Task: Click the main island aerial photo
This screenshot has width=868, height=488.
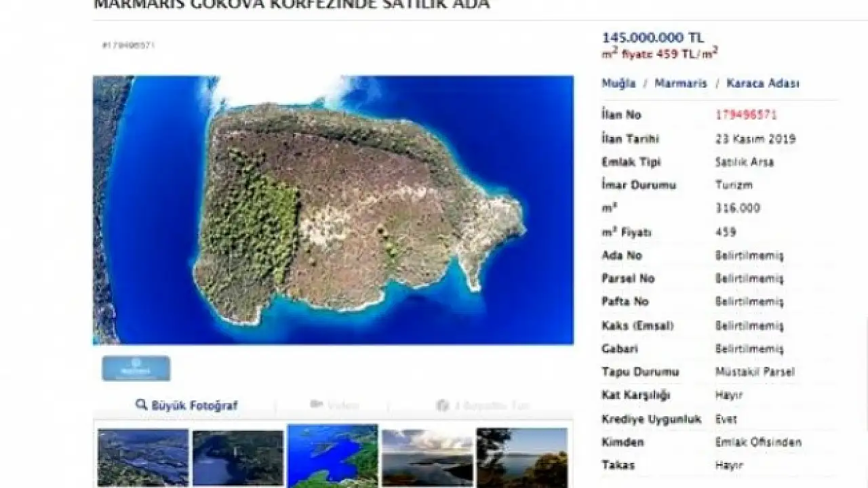Action: 333,209
